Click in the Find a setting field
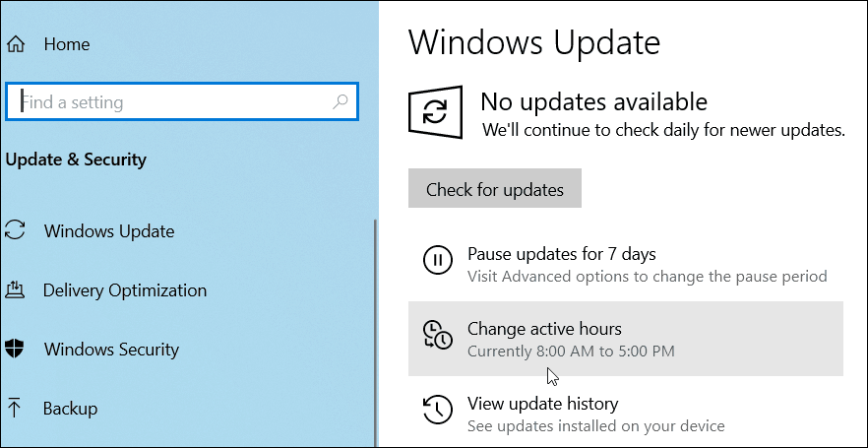 [x=182, y=101]
